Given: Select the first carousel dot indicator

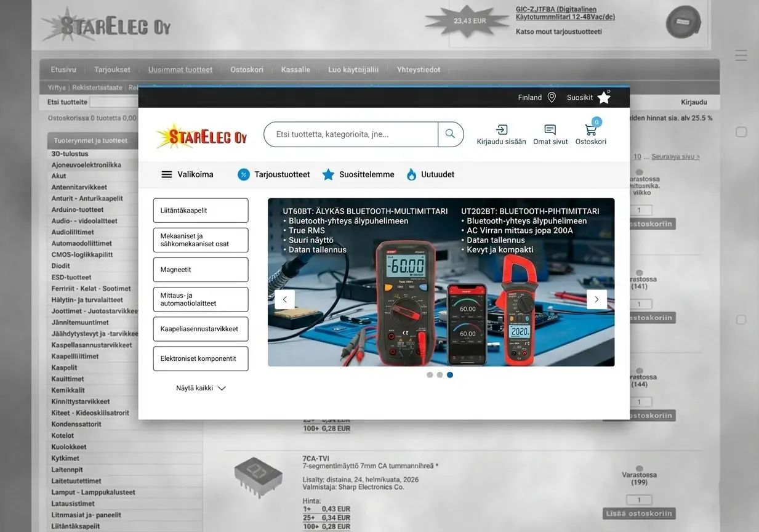Looking at the screenshot, I should [430, 375].
